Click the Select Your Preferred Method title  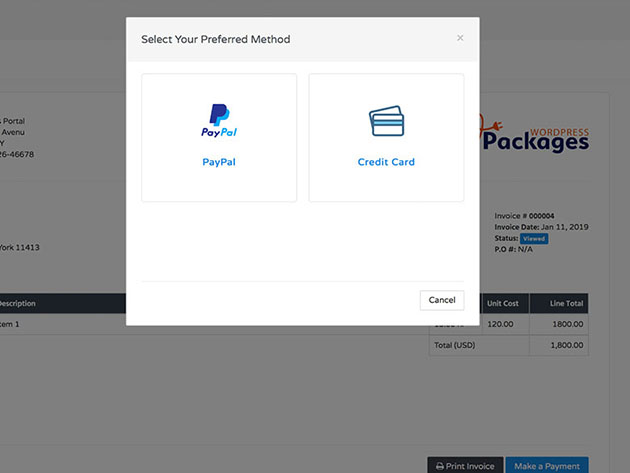point(216,39)
